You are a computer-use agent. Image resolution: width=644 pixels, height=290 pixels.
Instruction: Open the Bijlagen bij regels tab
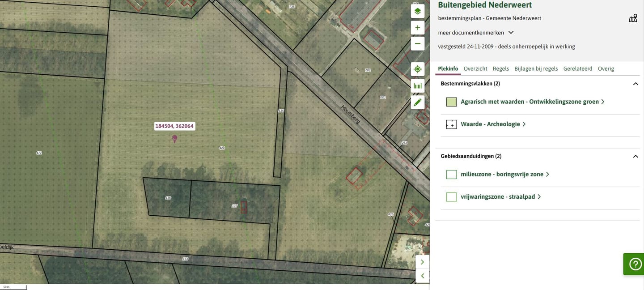[x=536, y=68]
